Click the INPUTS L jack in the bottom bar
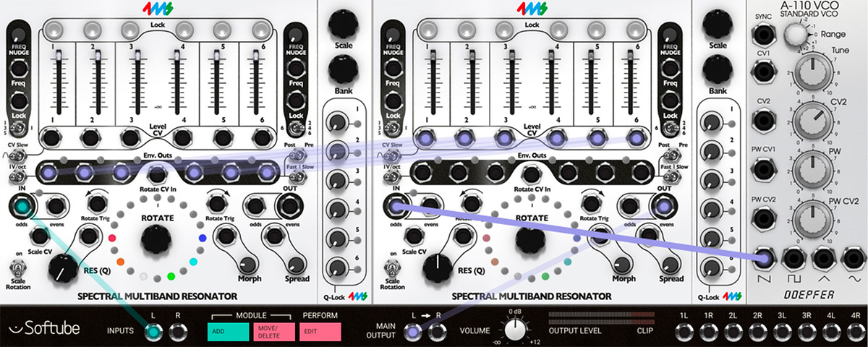The height and width of the screenshot is (347, 868). 153,333
